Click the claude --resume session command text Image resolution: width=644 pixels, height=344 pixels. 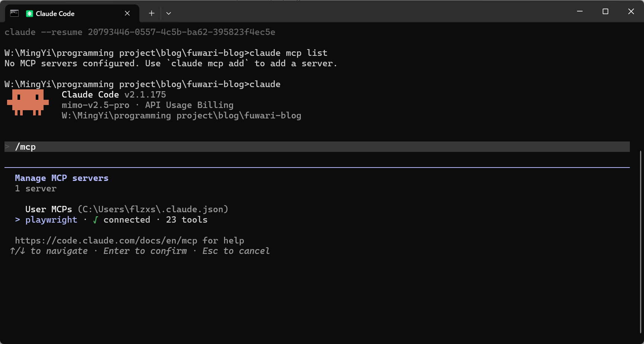point(140,32)
